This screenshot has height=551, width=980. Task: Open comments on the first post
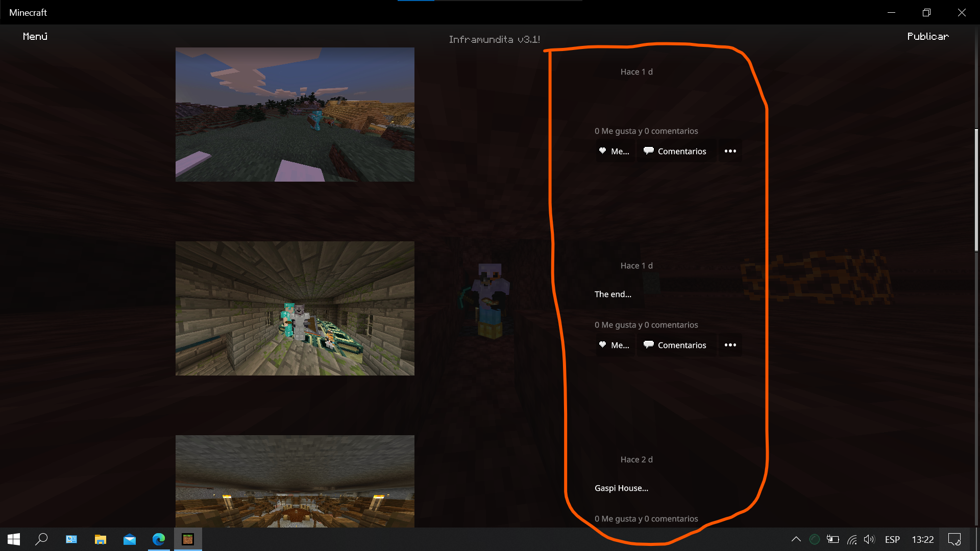(x=675, y=151)
